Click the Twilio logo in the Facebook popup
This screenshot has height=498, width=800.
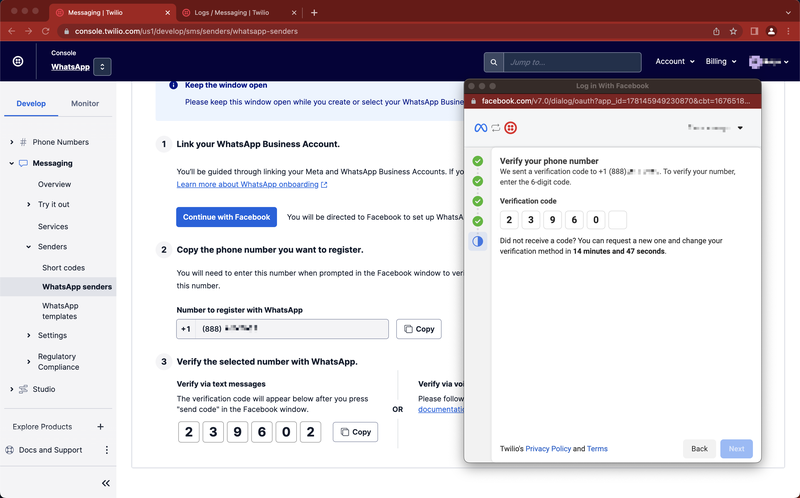pyautogui.click(x=510, y=128)
